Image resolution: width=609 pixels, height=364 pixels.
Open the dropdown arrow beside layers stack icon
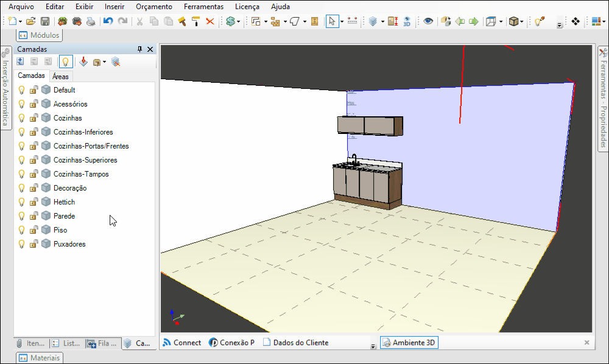(382, 22)
